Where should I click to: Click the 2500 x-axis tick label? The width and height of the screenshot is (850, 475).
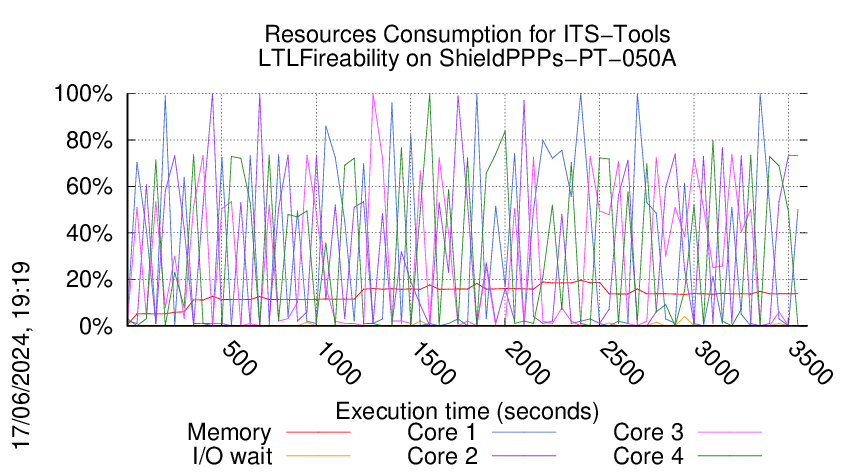click(x=621, y=363)
